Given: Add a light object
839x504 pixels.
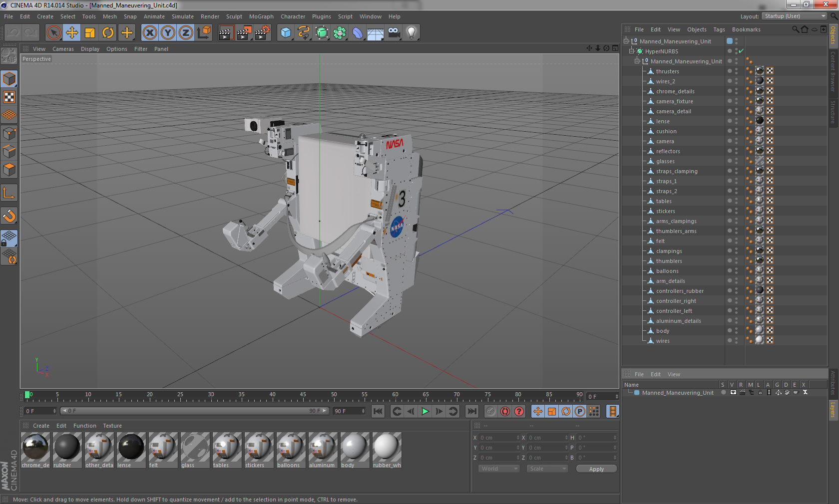Looking at the screenshot, I should tap(412, 33).
